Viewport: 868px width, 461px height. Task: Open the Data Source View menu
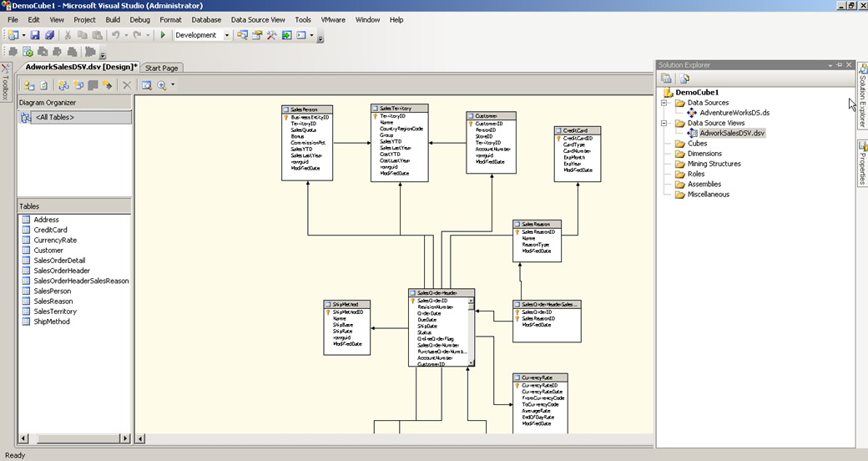[x=258, y=19]
